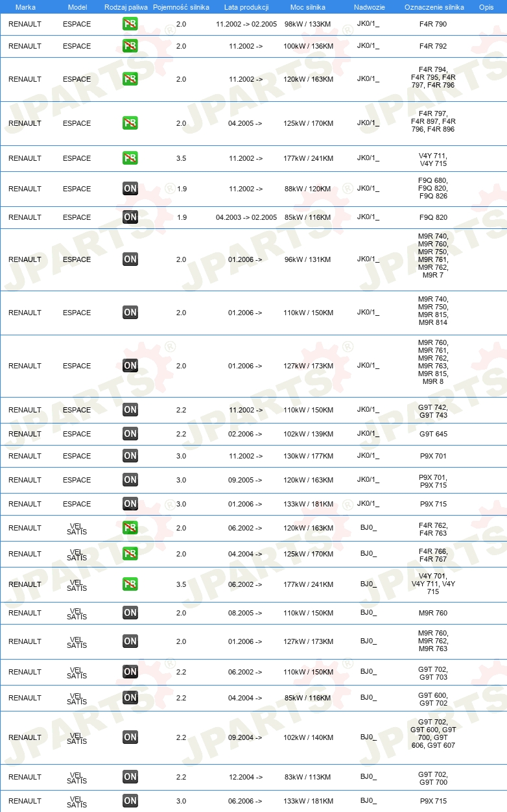Screen dimensions: 507x812
Task: Click petrol icon in the F4R 792 row
Action: 130,46
